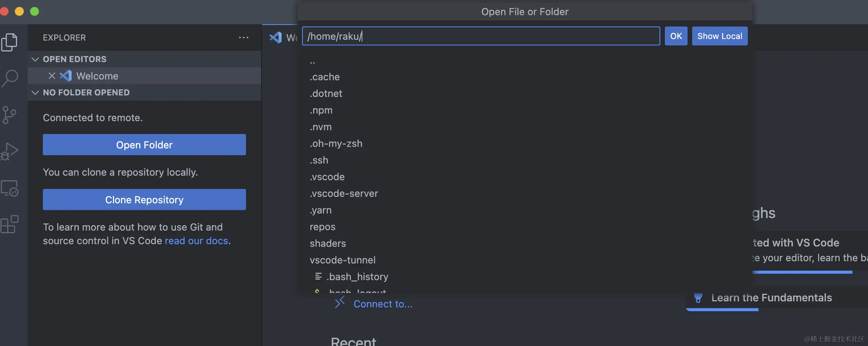Viewport: 868px width, 346px height.
Task: Click the Clone Repository button
Action: (144, 199)
